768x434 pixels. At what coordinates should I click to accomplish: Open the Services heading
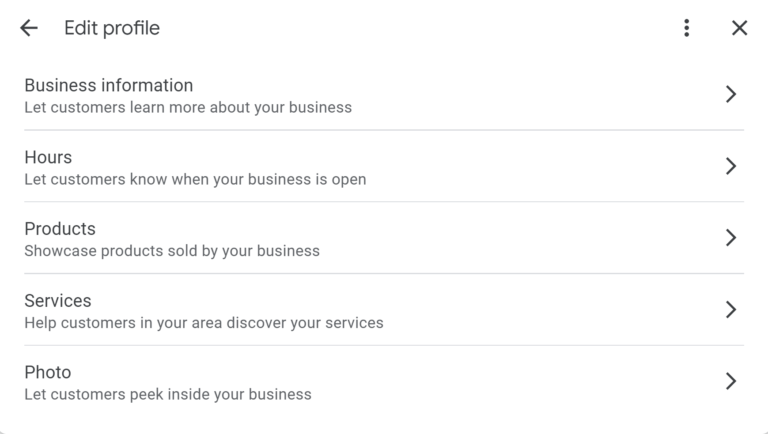coord(58,301)
